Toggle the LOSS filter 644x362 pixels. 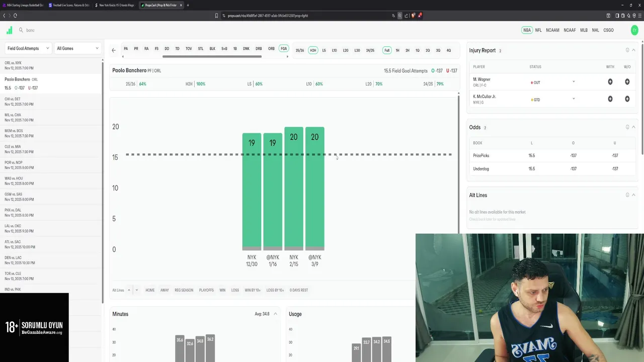coord(235,290)
